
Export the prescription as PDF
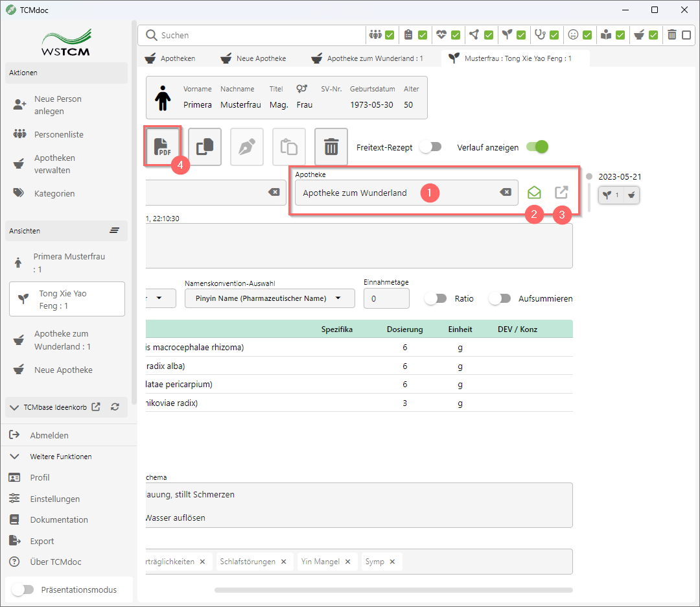coord(162,146)
